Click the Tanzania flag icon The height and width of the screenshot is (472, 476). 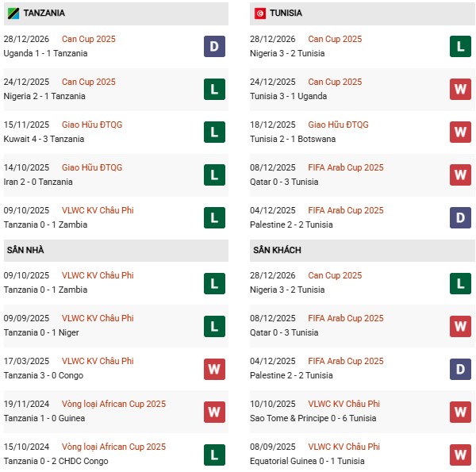pyautogui.click(x=13, y=13)
